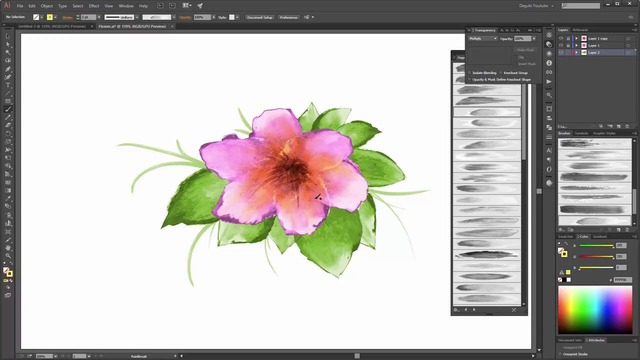Expand Layer 2 sublayers
This screenshot has width=640, height=360.
pos(576,52)
